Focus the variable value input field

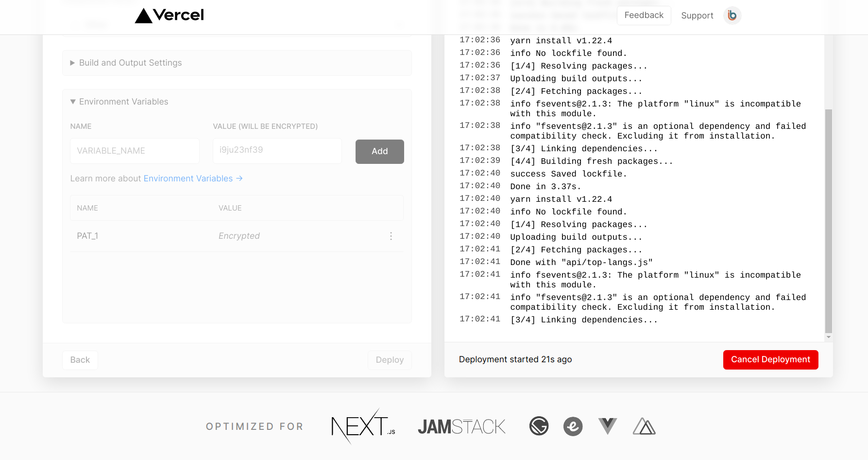coord(277,151)
